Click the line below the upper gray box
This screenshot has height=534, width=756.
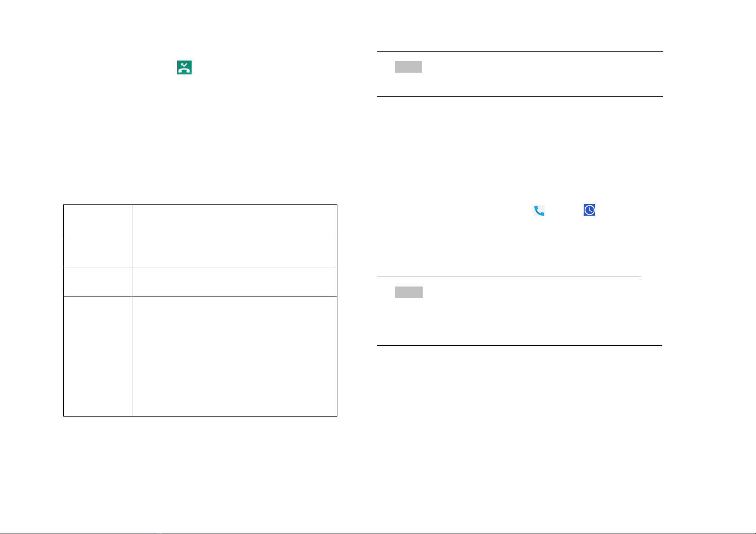pos(520,96)
